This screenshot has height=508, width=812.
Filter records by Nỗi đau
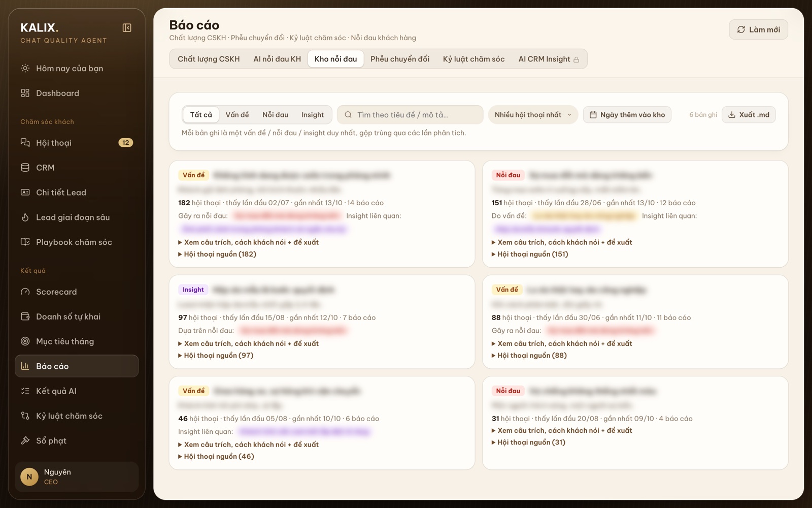click(x=275, y=115)
